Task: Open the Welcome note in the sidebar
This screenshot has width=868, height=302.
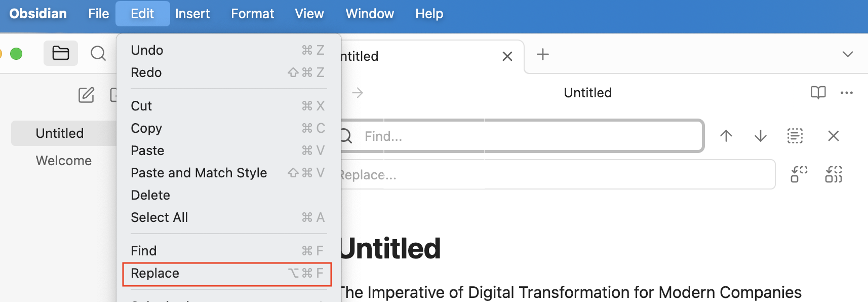Action: point(64,161)
